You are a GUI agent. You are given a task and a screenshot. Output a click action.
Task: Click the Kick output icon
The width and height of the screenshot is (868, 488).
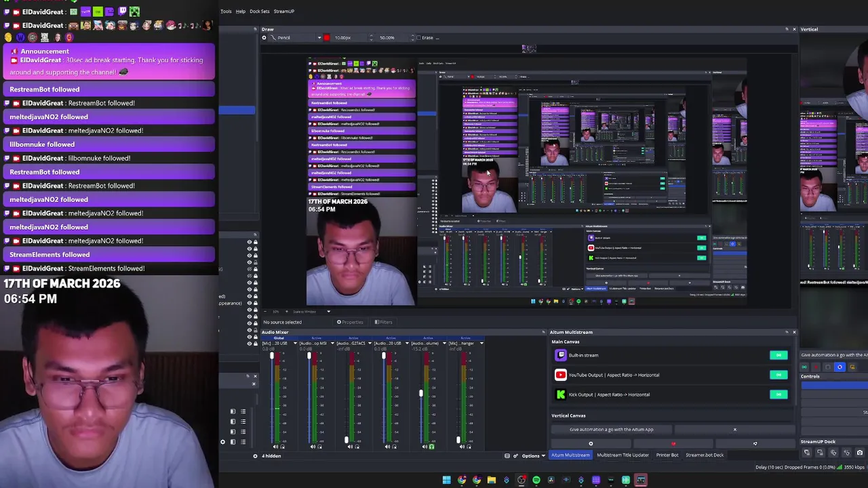tap(560, 394)
